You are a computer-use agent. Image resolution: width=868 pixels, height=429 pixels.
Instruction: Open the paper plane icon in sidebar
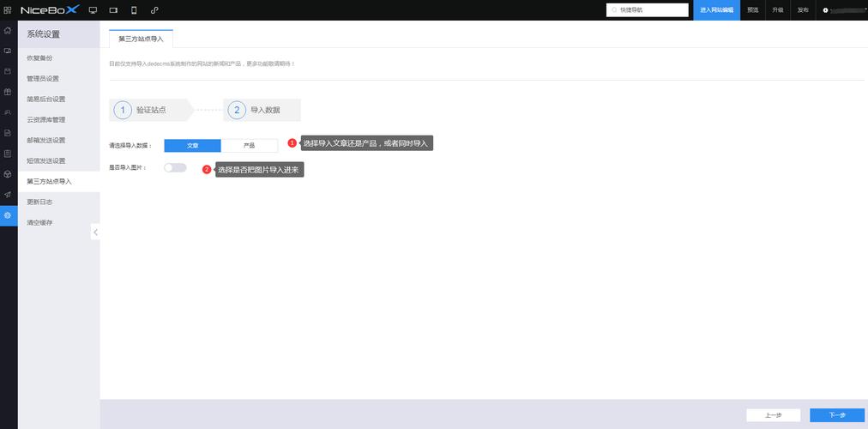[8, 195]
